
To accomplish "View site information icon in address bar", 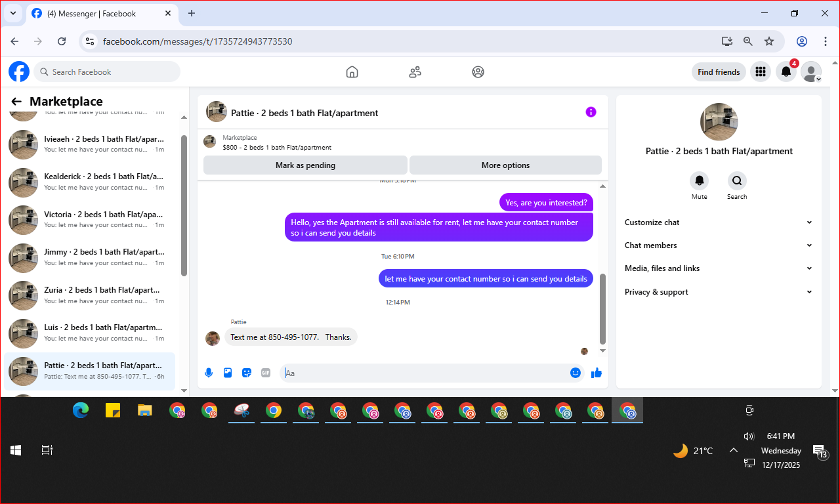I will tap(91, 41).
